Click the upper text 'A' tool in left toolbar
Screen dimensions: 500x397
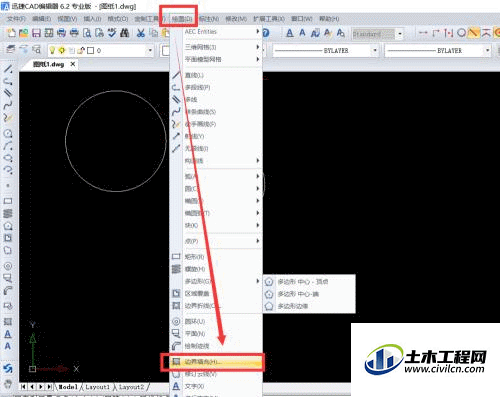(x=8, y=334)
